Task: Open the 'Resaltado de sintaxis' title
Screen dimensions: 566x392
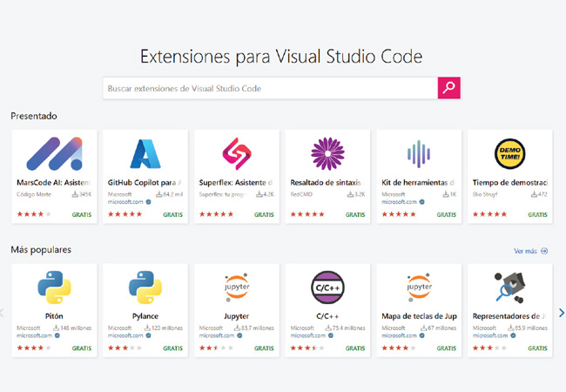Action: (327, 183)
